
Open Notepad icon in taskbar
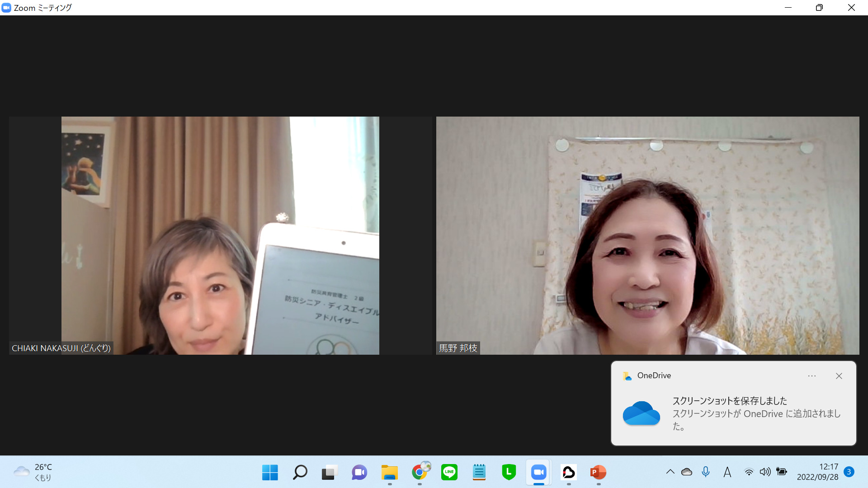tap(479, 473)
